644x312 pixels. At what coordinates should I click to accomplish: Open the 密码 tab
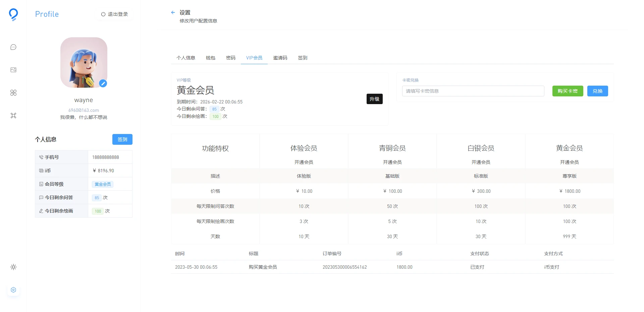pyautogui.click(x=231, y=58)
